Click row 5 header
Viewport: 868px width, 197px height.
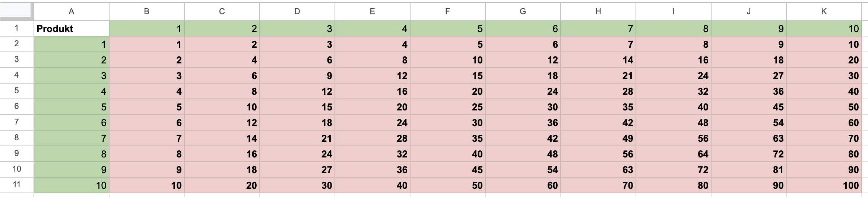point(17,91)
